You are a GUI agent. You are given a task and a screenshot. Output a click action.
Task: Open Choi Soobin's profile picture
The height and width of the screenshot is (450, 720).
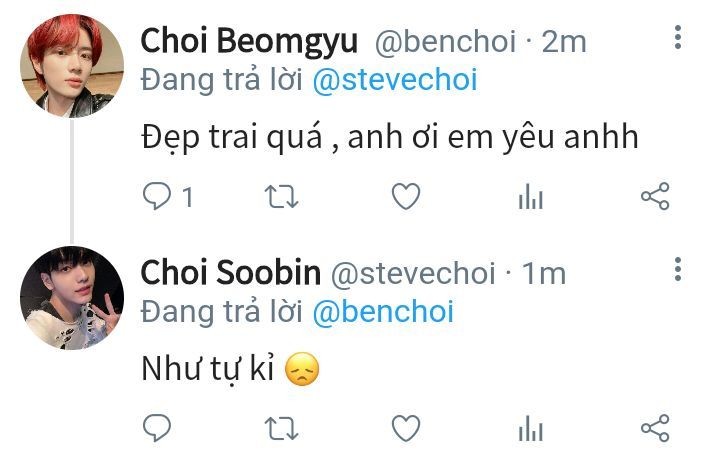click(72, 298)
